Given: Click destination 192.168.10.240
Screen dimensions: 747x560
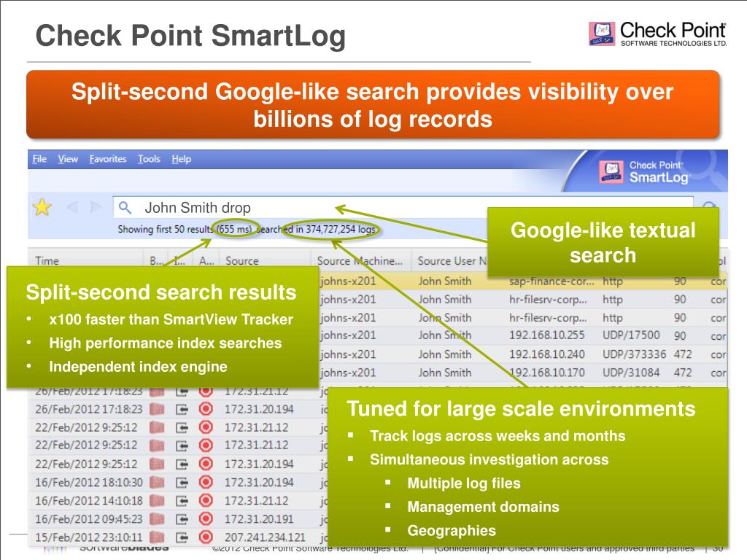Looking at the screenshot, I should point(546,354).
